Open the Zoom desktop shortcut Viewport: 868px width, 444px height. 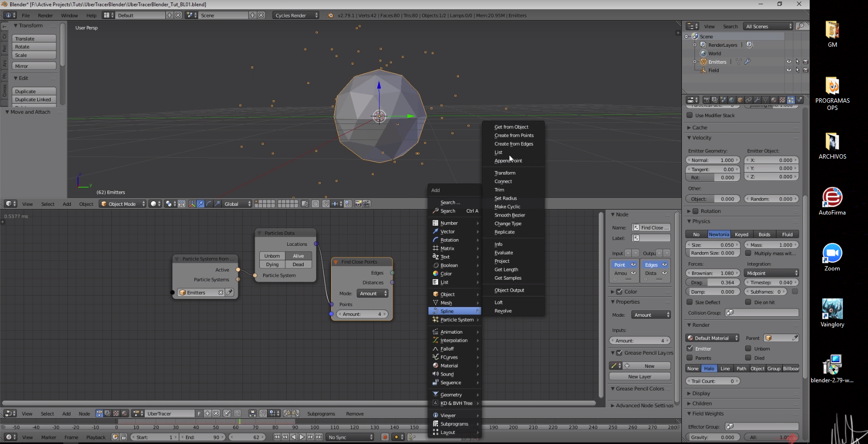(832, 257)
